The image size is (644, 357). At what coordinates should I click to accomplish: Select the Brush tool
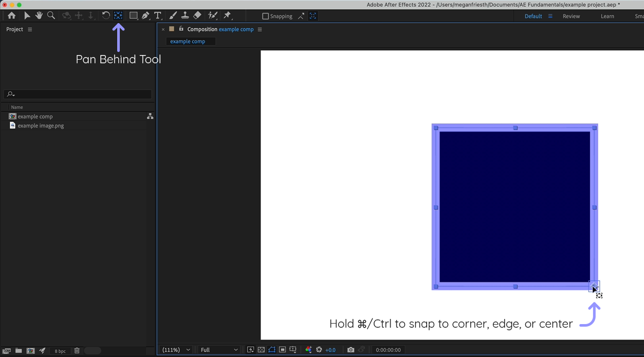click(173, 15)
